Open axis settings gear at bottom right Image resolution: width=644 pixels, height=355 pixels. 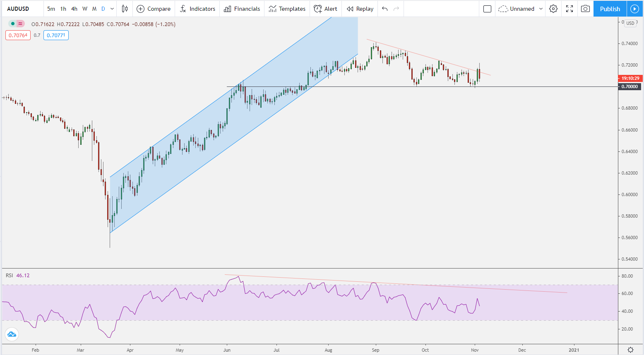[x=630, y=350]
